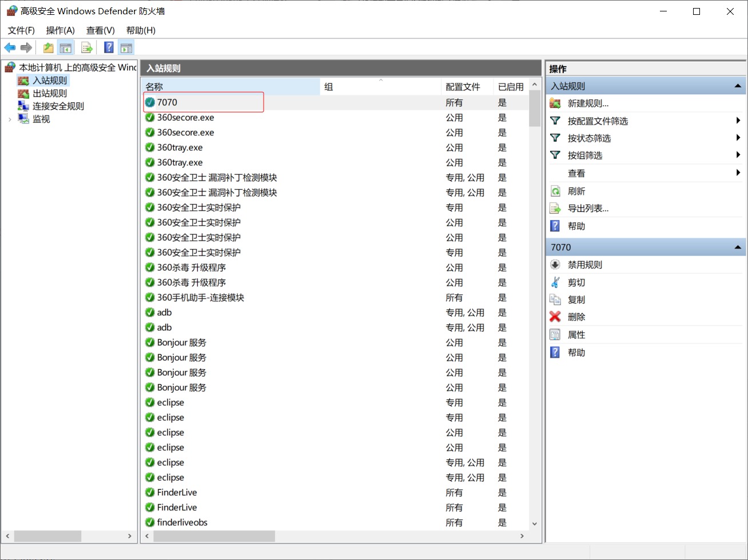Click the tree pane's horizontal scrollbar left arrow
The image size is (748, 560).
(8, 537)
